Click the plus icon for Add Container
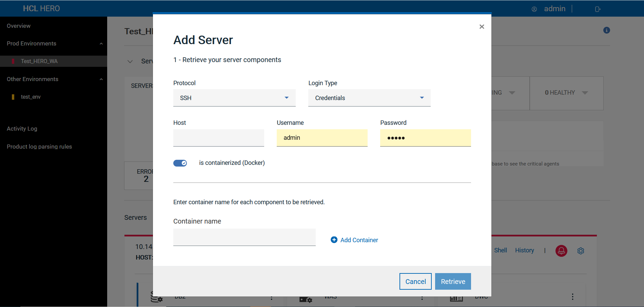This screenshot has width=644, height=307. point(334,240)
